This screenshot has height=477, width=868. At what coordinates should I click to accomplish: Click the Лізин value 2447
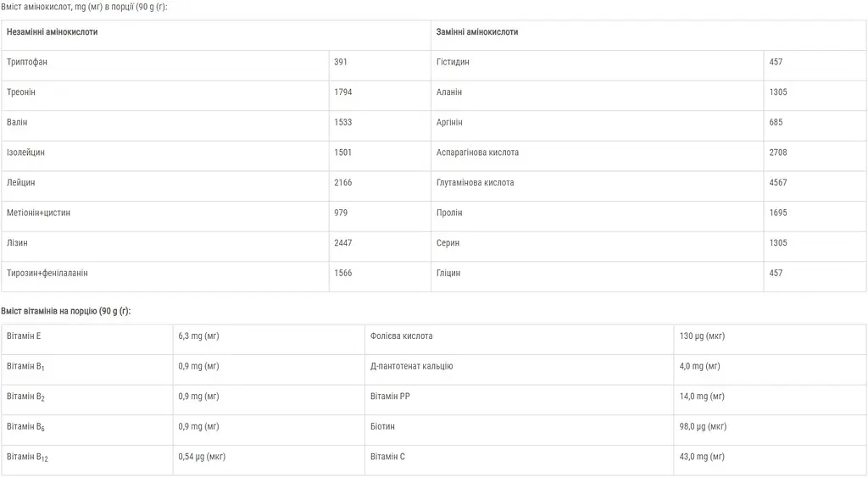[342, 243]
